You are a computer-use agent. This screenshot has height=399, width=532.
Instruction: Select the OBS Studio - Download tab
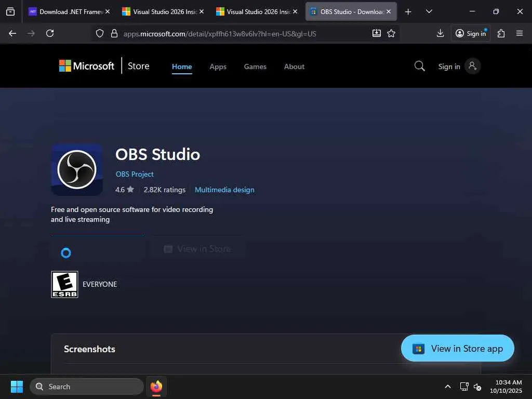coord(351,11)
